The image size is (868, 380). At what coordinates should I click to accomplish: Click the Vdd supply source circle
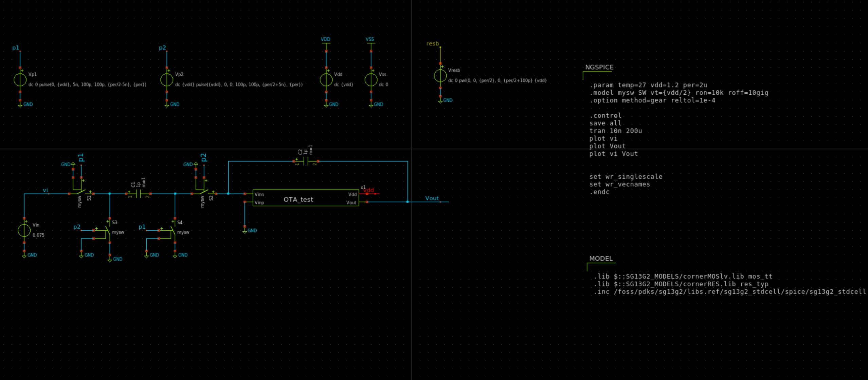[x=326, y=80]
